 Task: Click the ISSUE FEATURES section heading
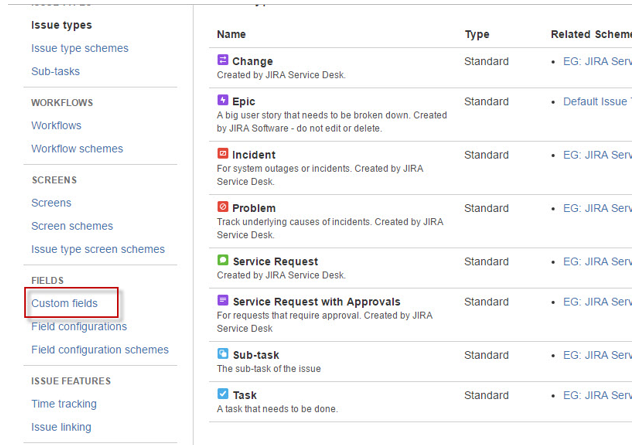(x=71, y=381)
